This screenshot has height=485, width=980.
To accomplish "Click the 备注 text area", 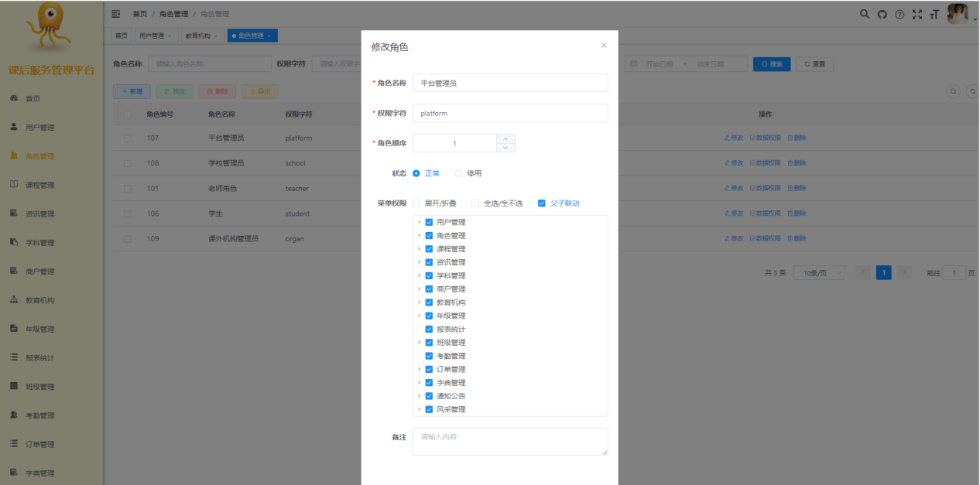I will click(x=510, y=442).
